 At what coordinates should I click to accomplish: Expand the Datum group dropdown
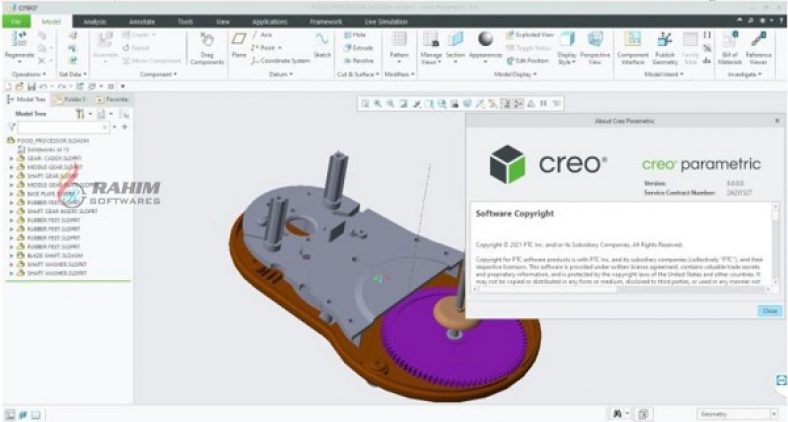pos(280,74)
